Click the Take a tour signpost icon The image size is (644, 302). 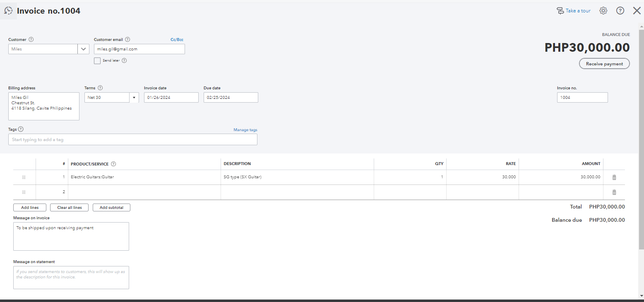click(560, 11)
